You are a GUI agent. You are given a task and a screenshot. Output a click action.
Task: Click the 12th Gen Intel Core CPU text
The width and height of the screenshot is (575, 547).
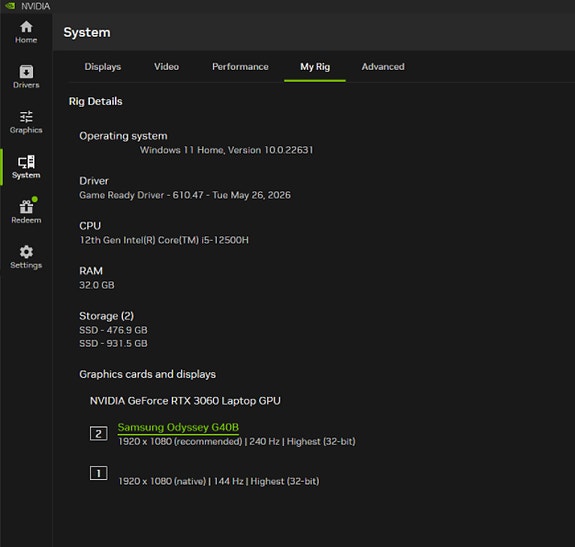click(x=164, y=240)
